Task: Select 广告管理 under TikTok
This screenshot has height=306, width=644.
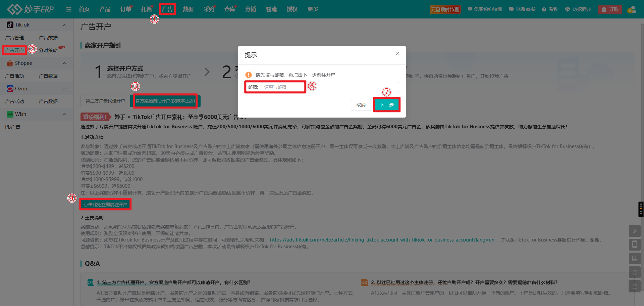Action: [x=14, y=38]
